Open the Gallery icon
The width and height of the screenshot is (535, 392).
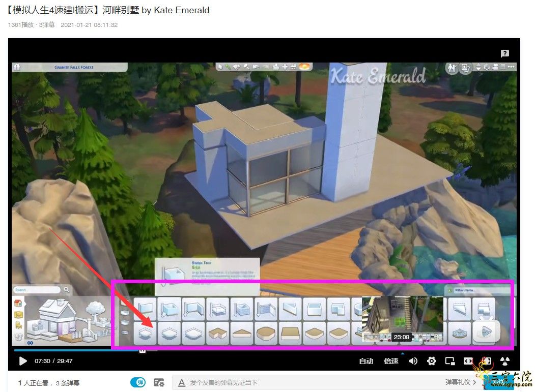pyautogui.click(x=465, y=68)
